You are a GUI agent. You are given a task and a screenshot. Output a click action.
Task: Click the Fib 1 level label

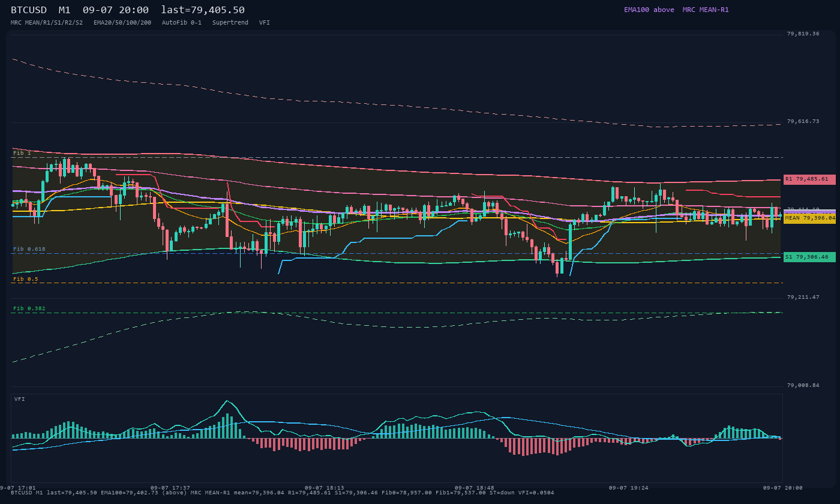[22, 153]
